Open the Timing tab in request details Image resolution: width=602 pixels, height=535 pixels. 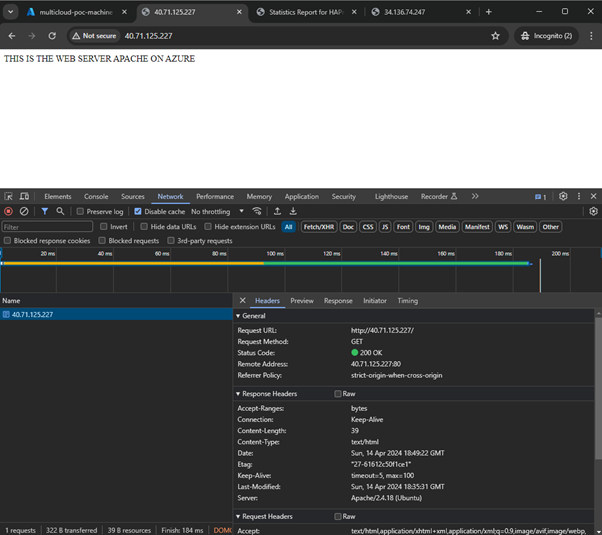[407, 301]
